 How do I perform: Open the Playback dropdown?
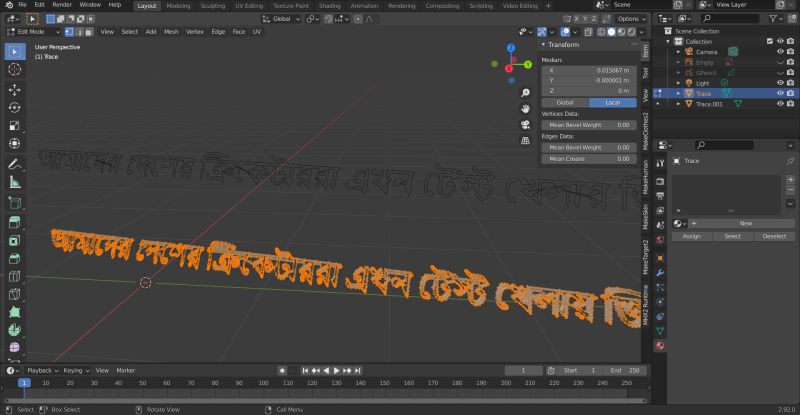click(x=42, y=371)
